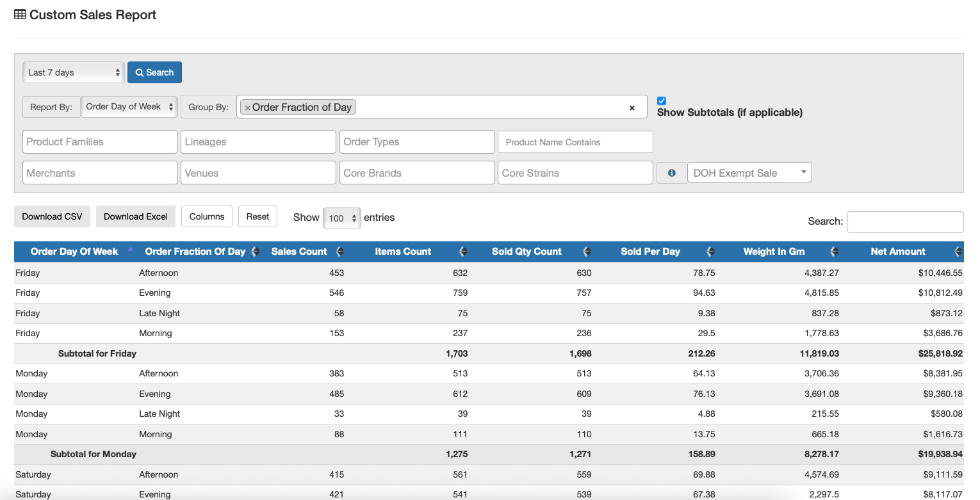980x500 pixels.
Task: Click the Product Families filter field
Action: [100, 142]
